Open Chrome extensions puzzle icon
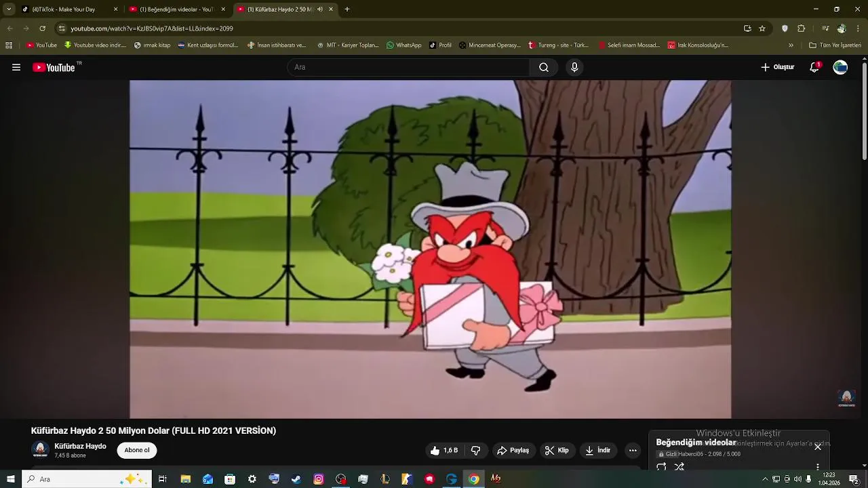The height and width of the screenshot is (488, 868). click(x=801, y=28)
